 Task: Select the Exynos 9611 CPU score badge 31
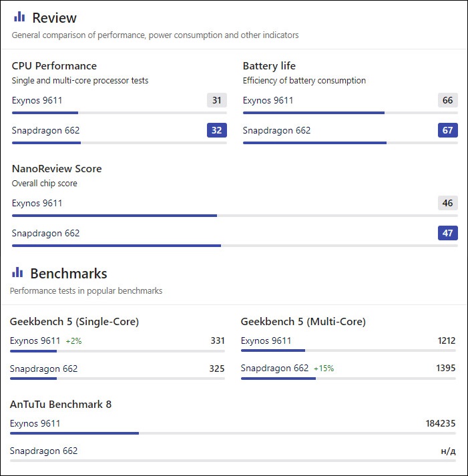(x=216, y=101)
